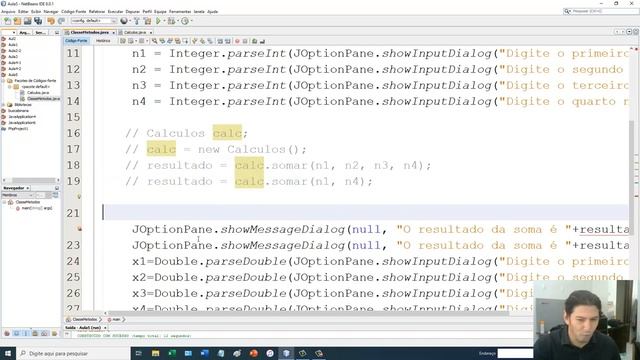Select Aula5 project in tree
The image size is (640, 360).
pyautogui.click(x=13, y=75)
